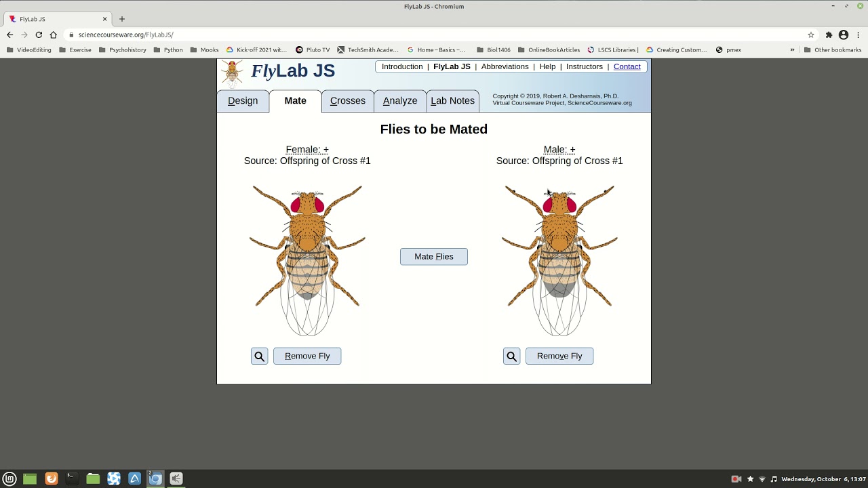This screenshot has width=868, height=488.
Task: Click the address bar URL field
Action: click(434, 35)
